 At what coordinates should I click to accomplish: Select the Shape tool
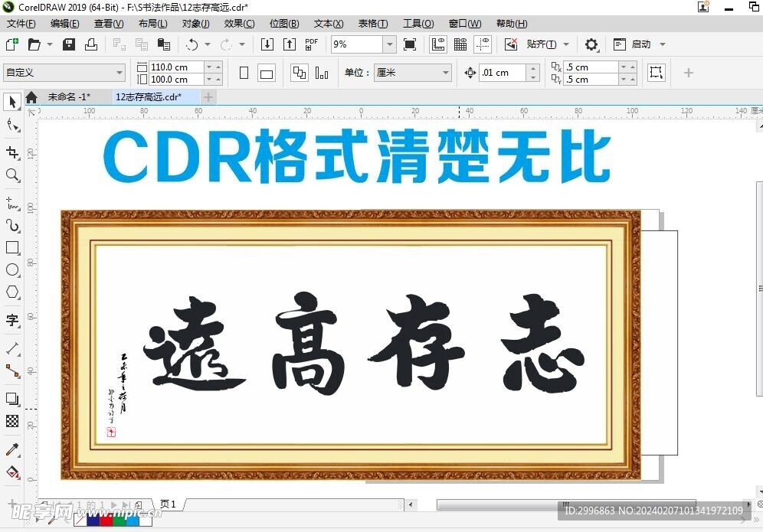click(11, 123)
